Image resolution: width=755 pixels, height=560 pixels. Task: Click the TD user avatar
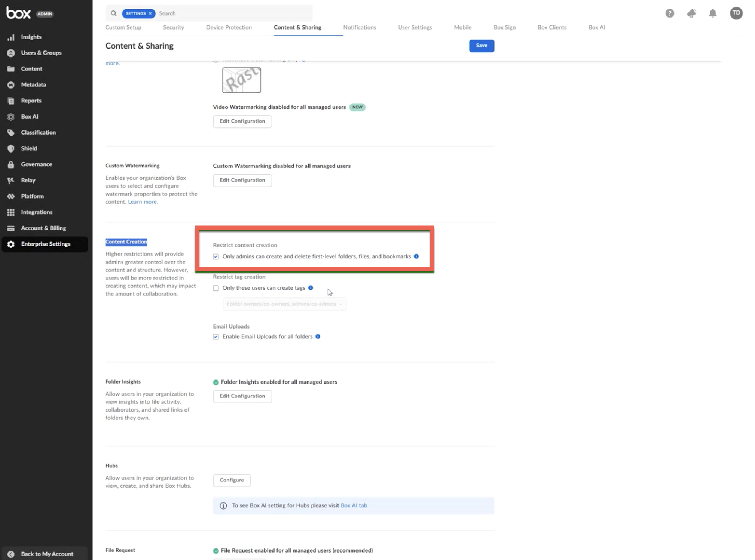[x=736, y=13]
